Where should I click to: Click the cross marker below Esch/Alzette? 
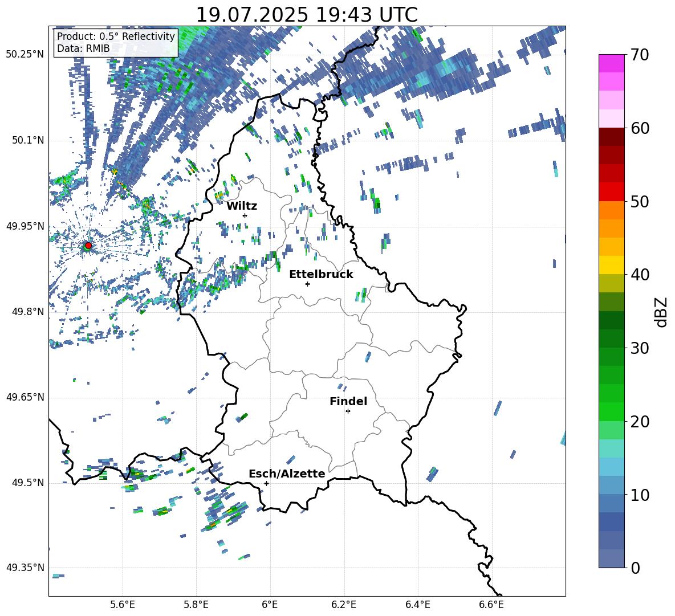[266, 483]
